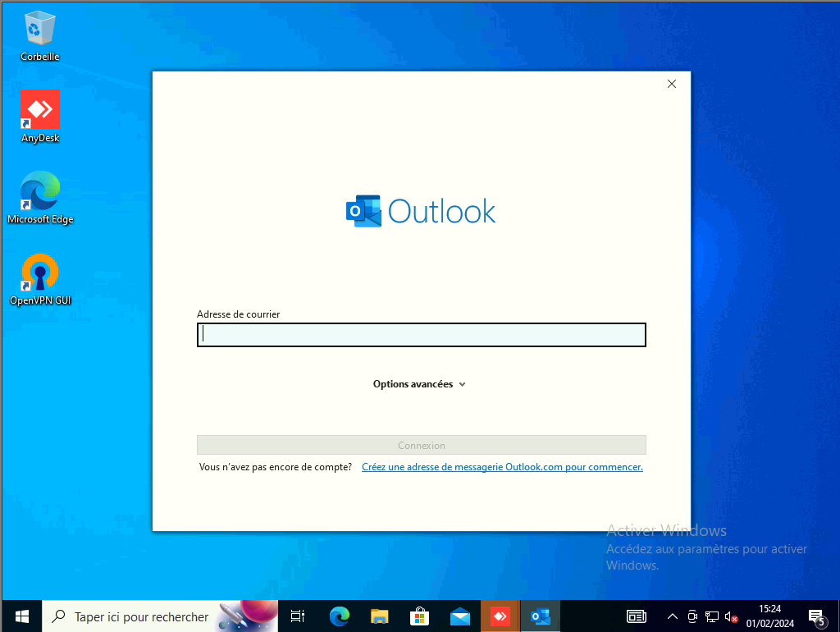Close the Outlook setup dialog
The width and height of the screenshot is (840, 632).
672,85
